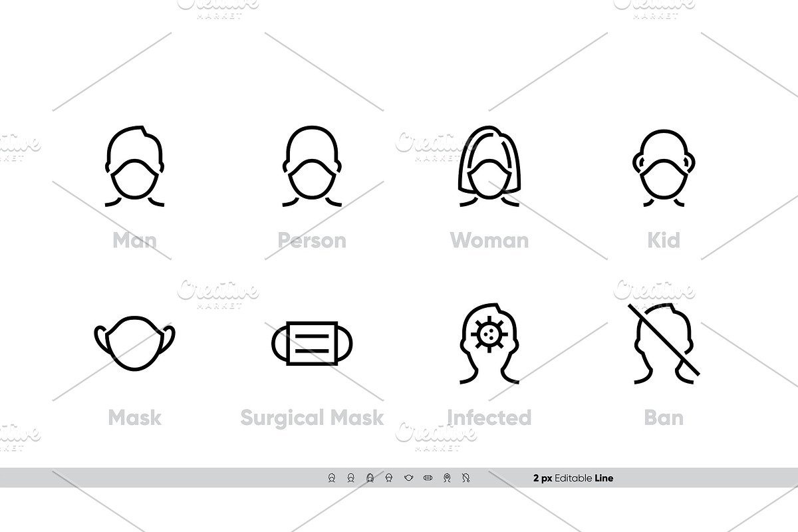Click the small face mask icon in the bottom bar

[409, 477]
